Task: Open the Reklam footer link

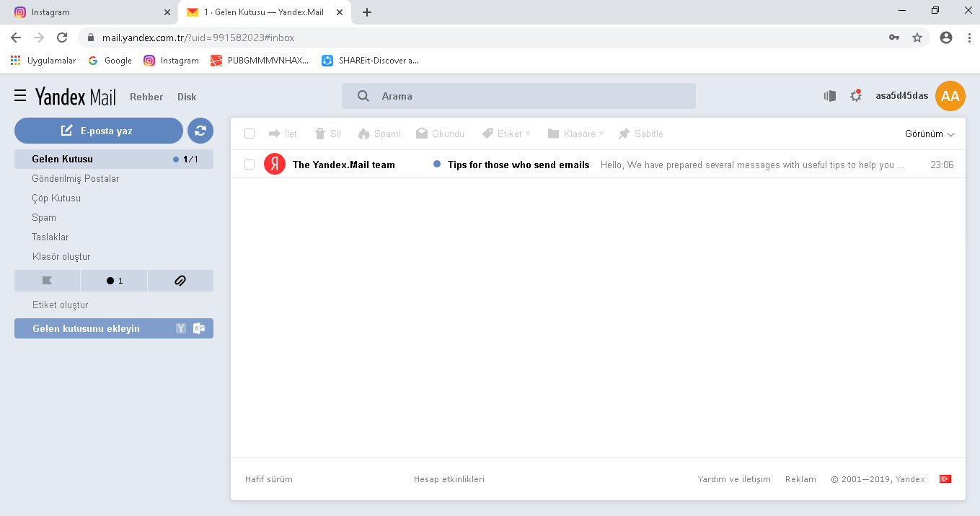Action: (x=800, y=479)
